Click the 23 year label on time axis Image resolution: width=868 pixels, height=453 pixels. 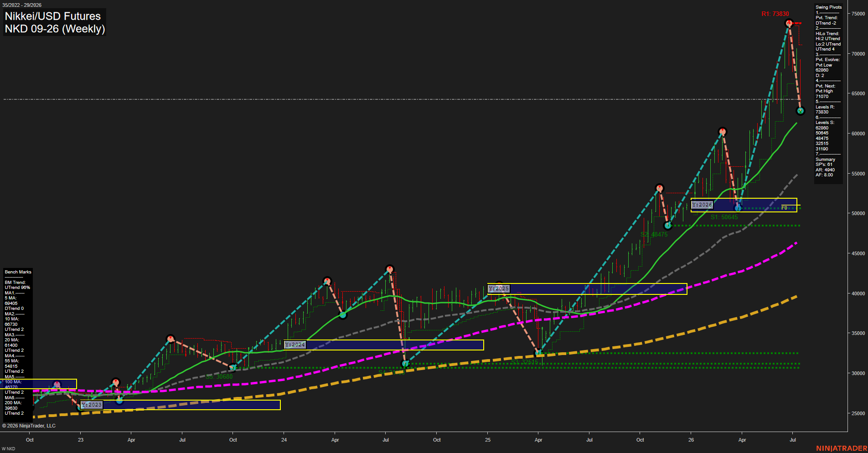pos(81,440)
